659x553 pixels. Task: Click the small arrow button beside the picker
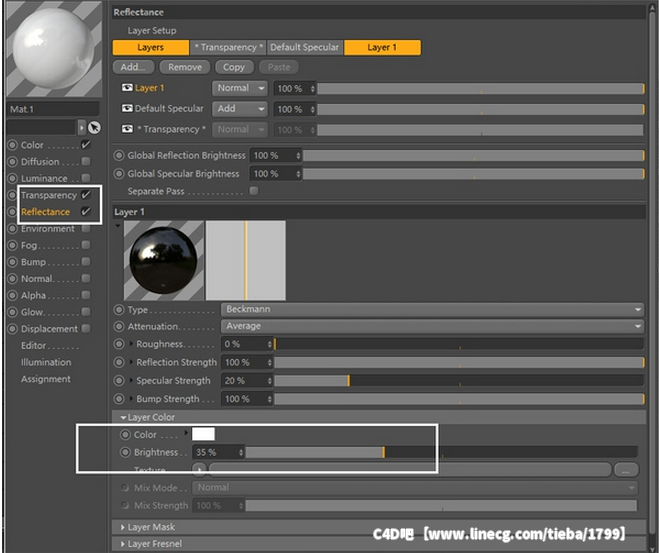(x=82, y=127)
